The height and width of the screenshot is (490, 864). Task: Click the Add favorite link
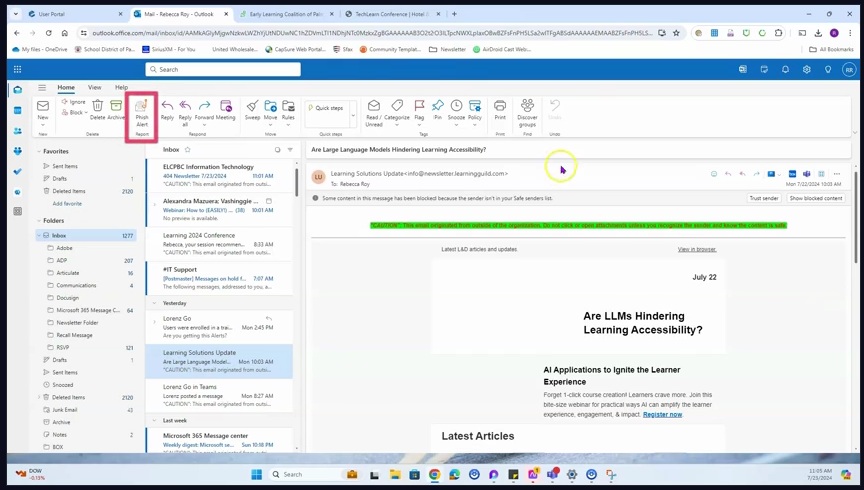(x=67, y=203)
